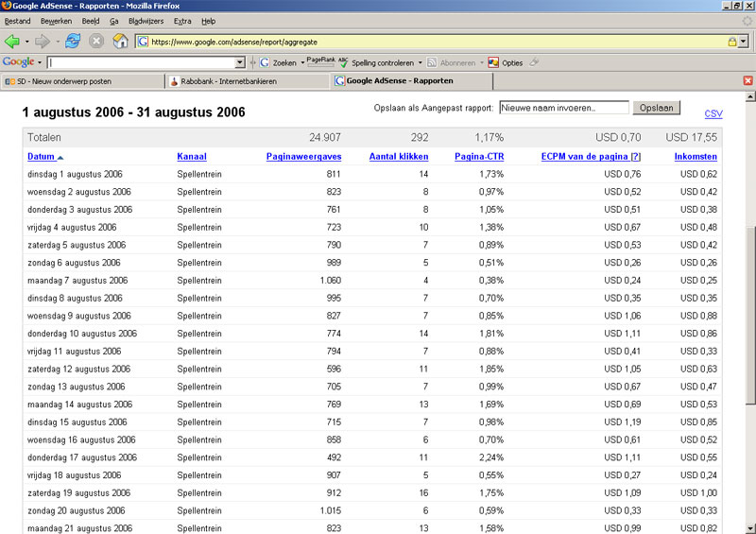Reload the page with the refresh icon
756x534 pixels.
tap(73, 42)
